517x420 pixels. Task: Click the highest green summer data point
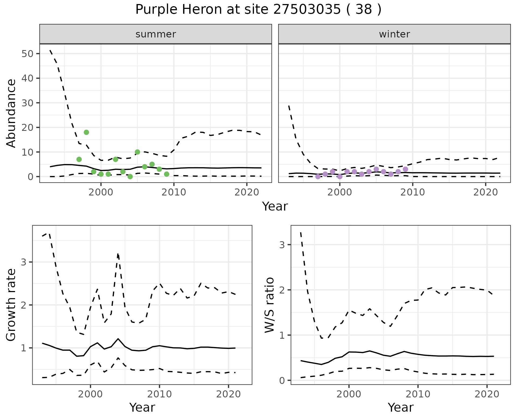point(86,132)
